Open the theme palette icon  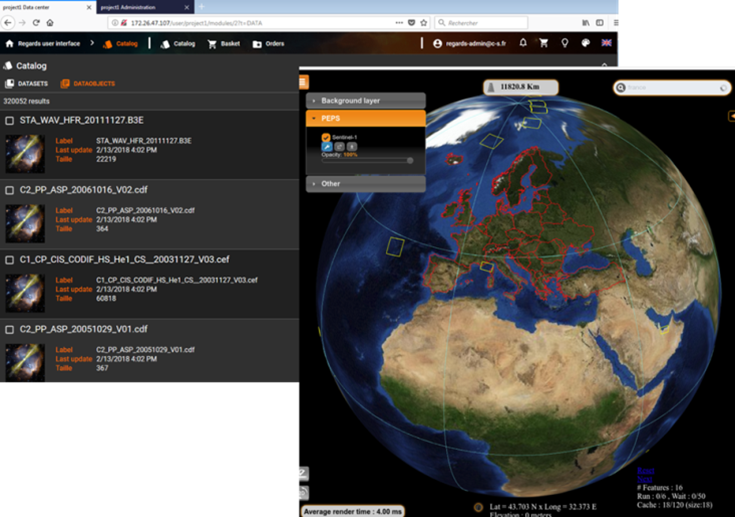click(x=586, y=44)
